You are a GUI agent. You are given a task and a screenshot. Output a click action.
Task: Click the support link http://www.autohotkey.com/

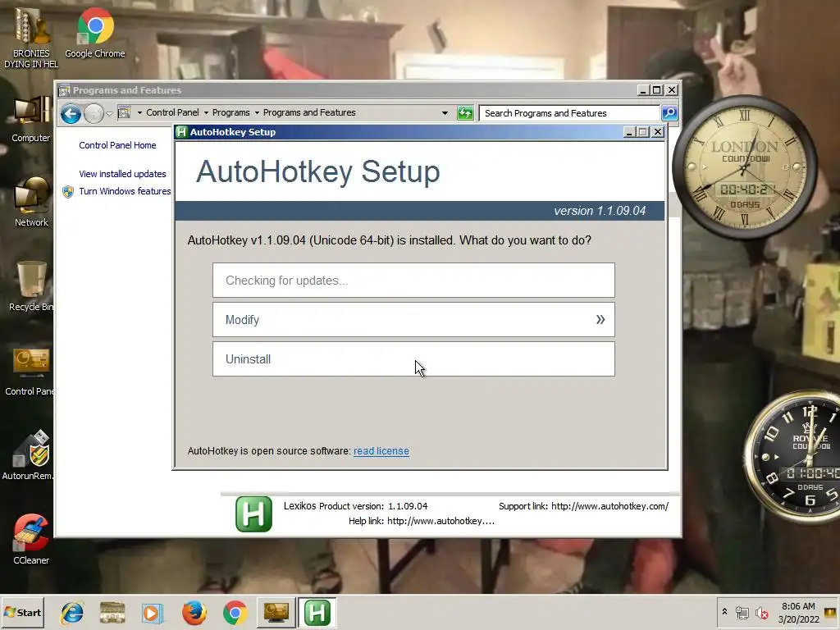pos(609,506)
